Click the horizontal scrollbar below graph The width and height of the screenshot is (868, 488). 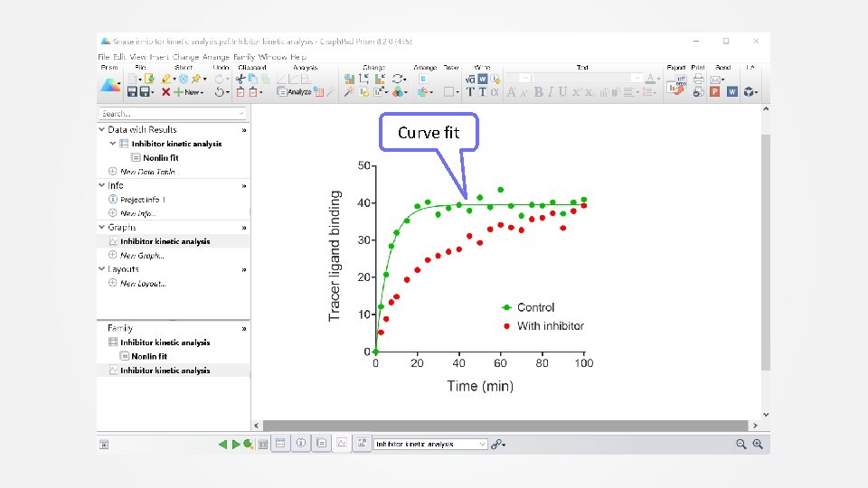click(505, 426)
